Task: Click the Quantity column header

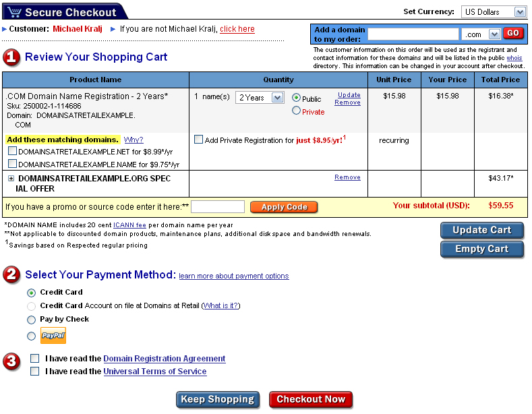Action: click(278, 80)
